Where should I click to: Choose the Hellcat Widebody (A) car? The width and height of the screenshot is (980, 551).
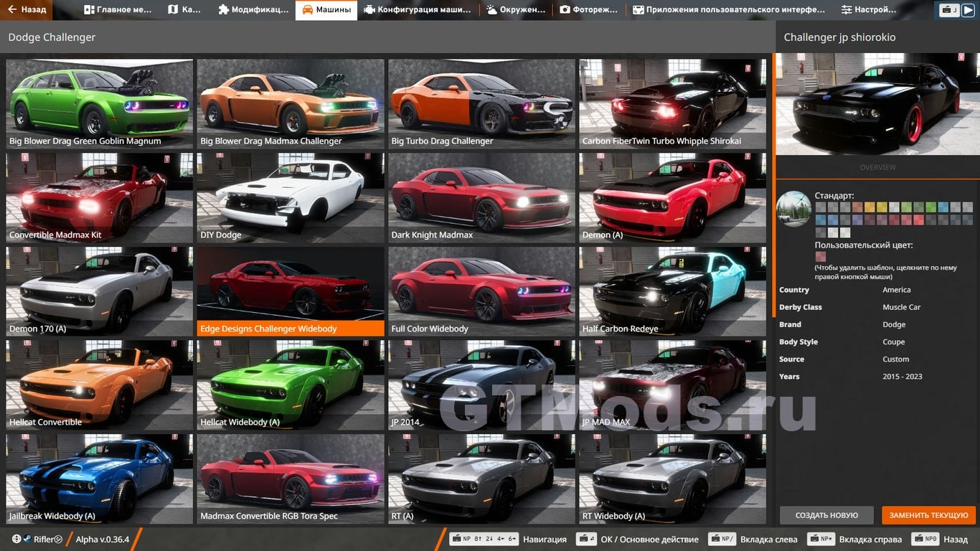291,385
